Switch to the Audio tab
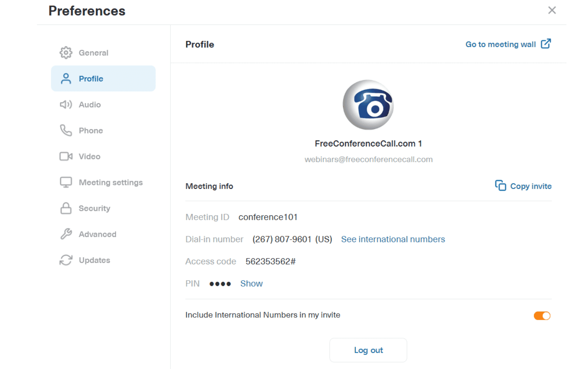The image size is (588, 369). point(103,105)
